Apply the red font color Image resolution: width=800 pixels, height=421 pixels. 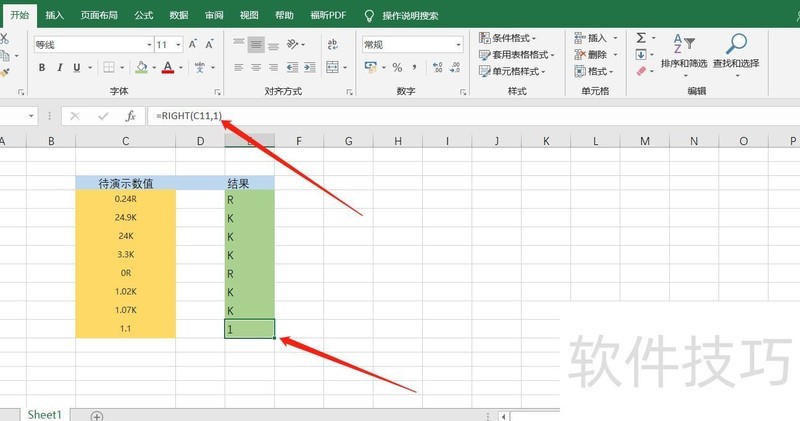(168, 67)
